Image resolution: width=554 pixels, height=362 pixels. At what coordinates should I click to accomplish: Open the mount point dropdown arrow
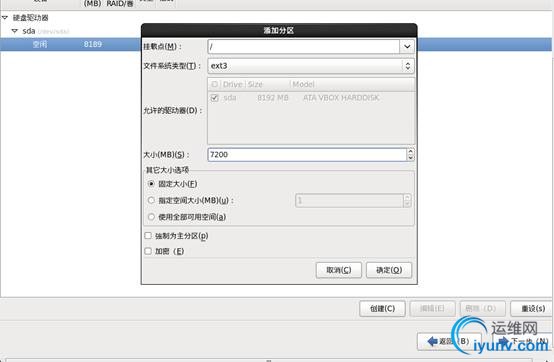point(407,47)
